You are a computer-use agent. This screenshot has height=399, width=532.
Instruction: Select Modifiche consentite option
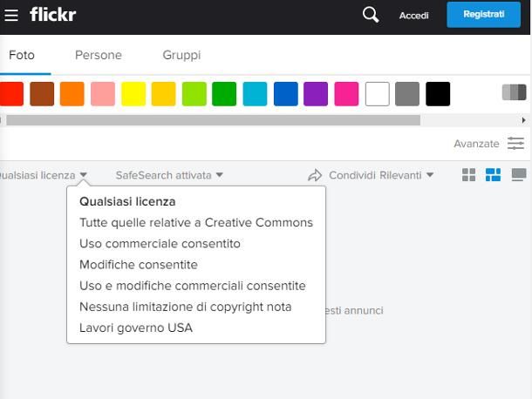[x=139, y=265]
